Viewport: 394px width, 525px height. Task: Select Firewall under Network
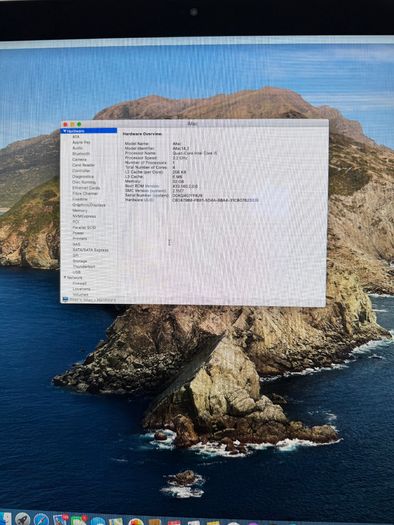coord(80,283)
